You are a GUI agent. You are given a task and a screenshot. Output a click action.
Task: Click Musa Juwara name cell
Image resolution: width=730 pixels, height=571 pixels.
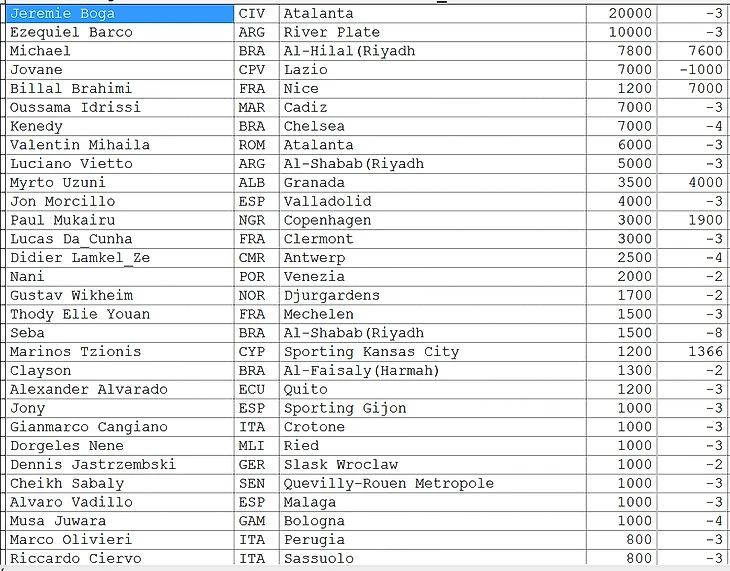coord(120,521)
